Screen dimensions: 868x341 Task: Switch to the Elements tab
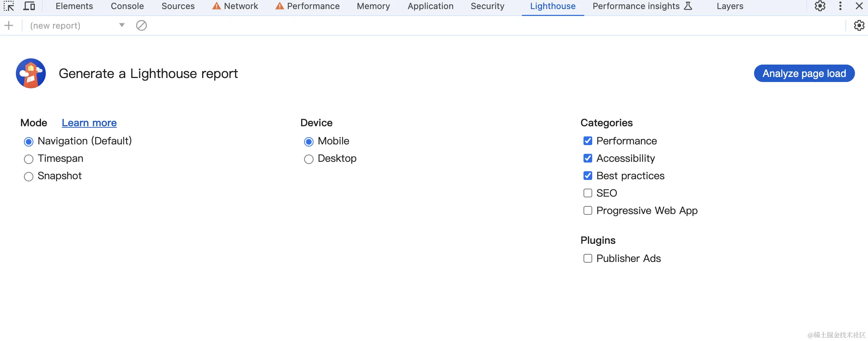pos(74,6)
